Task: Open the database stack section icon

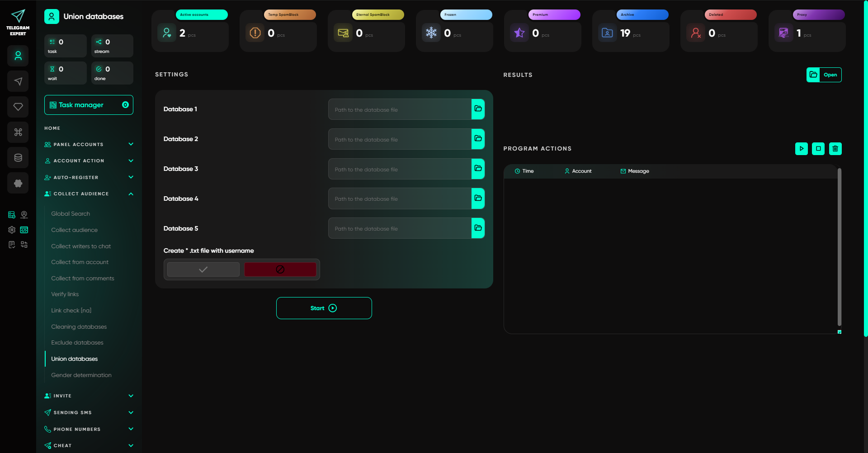Action: [18, 157]
